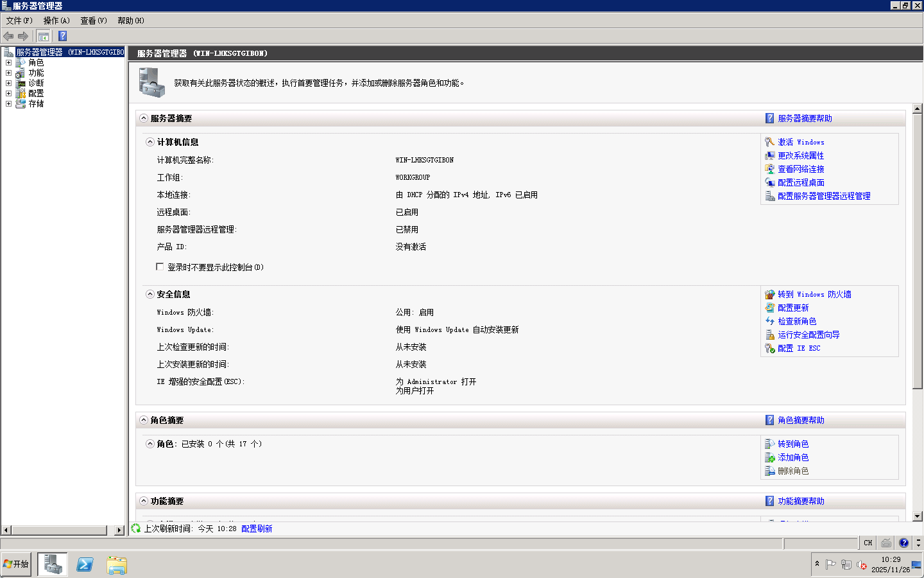Click the 添加角色 icon
This screenshot has height=578, width=924.
pyautogui.click(x=770, y=457)
